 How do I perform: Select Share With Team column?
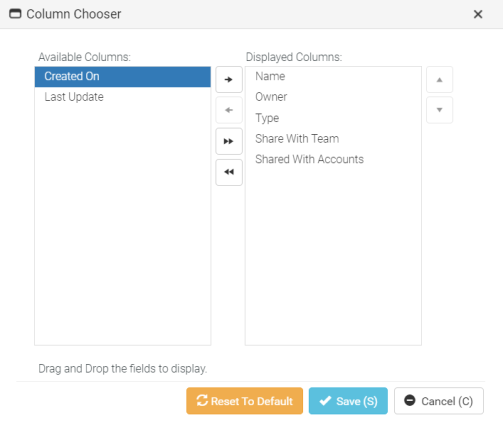point(333,139)
